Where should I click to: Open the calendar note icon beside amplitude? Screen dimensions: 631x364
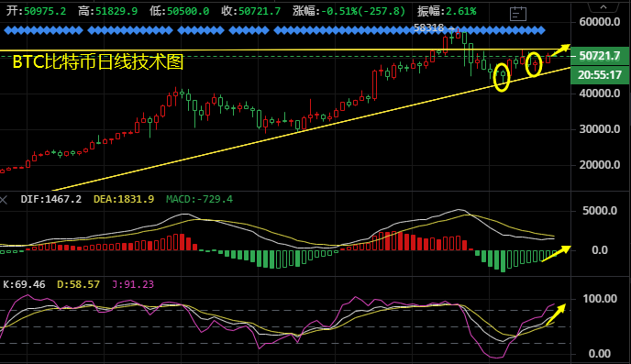[x=517, y=14]
